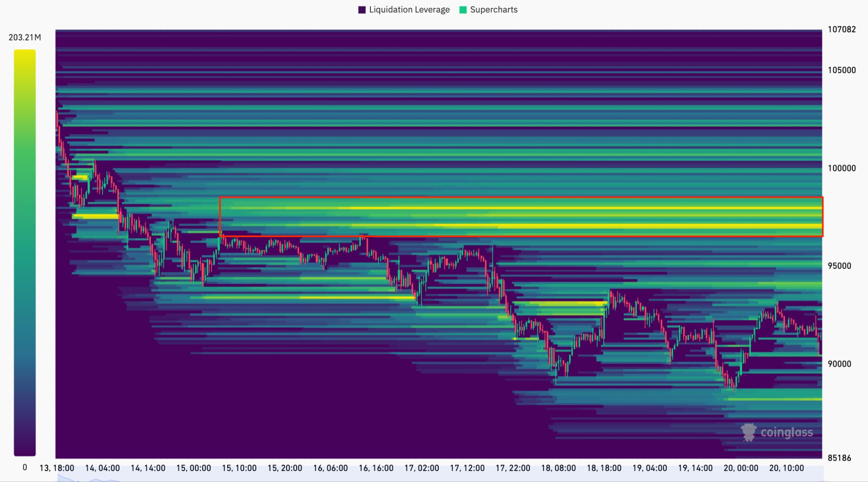Click the 20, 00:00 time axis label

[740, 468]
